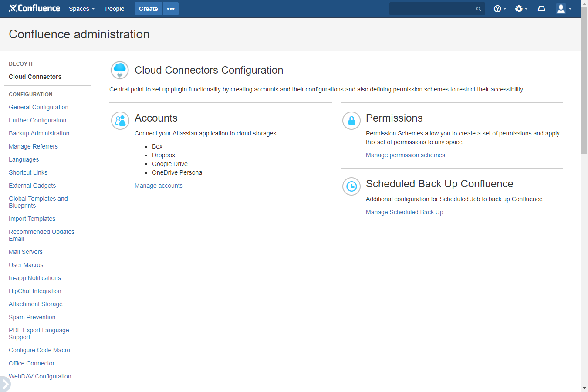Click the search magnifier icon
Image resolution: width=588 pixels, height=392 pixels.
[x=479, y=9]
